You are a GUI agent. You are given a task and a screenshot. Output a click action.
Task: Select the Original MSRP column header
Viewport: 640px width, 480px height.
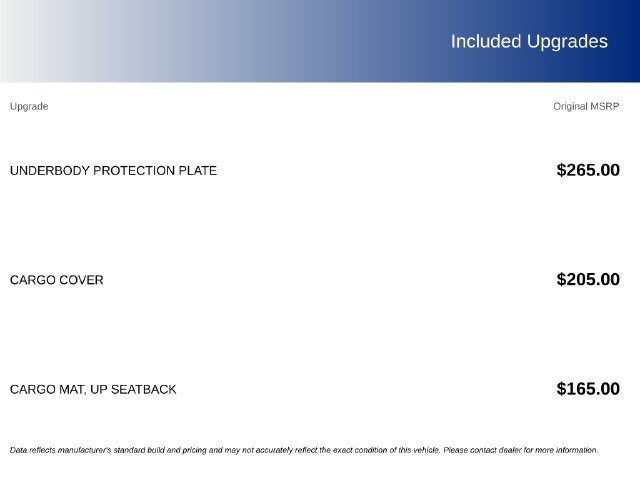(x=586, y=107)
